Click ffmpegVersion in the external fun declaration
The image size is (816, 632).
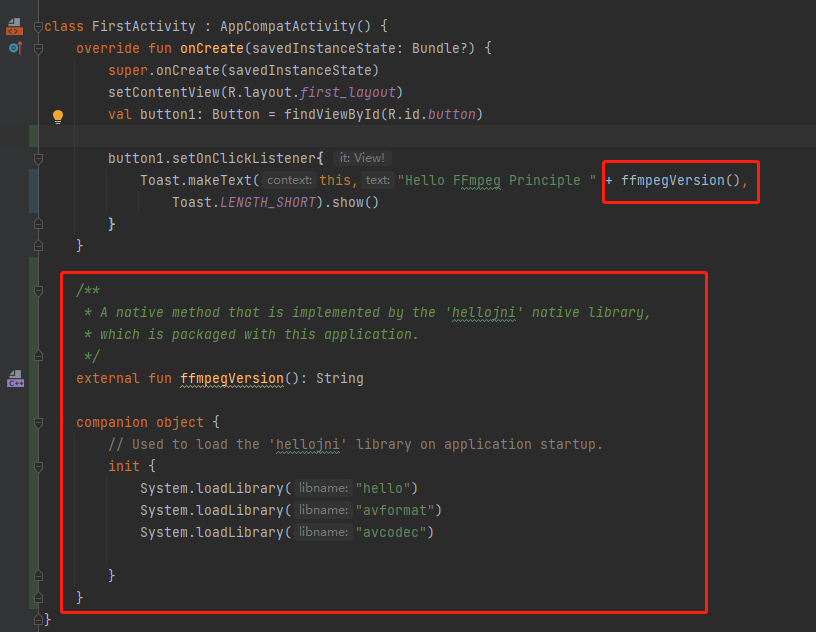point(232,378)
